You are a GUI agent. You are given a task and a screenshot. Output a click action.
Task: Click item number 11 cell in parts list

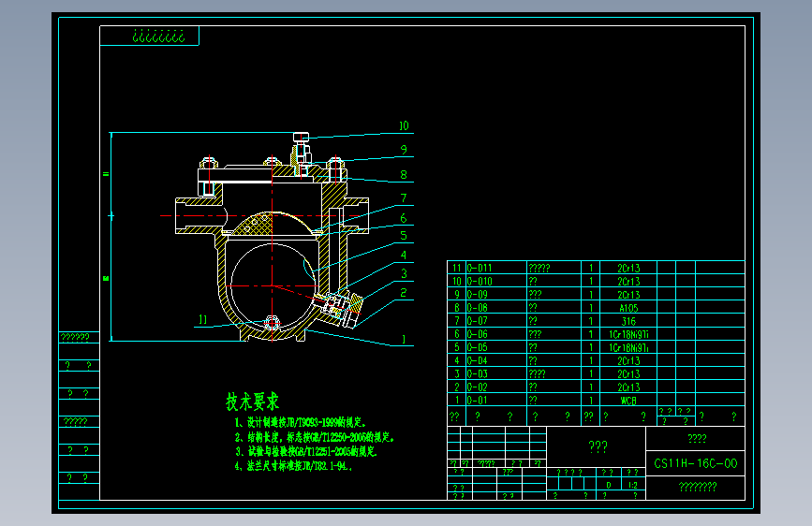[457, 268]
